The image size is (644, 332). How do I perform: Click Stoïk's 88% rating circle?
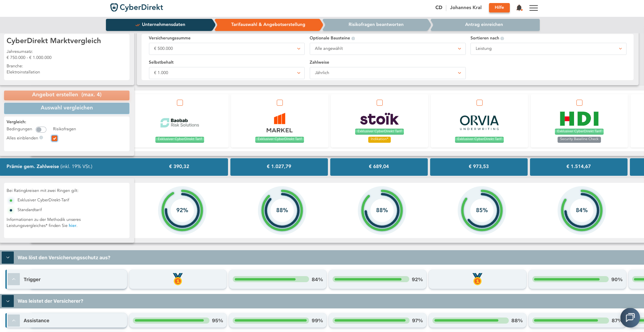382,210
